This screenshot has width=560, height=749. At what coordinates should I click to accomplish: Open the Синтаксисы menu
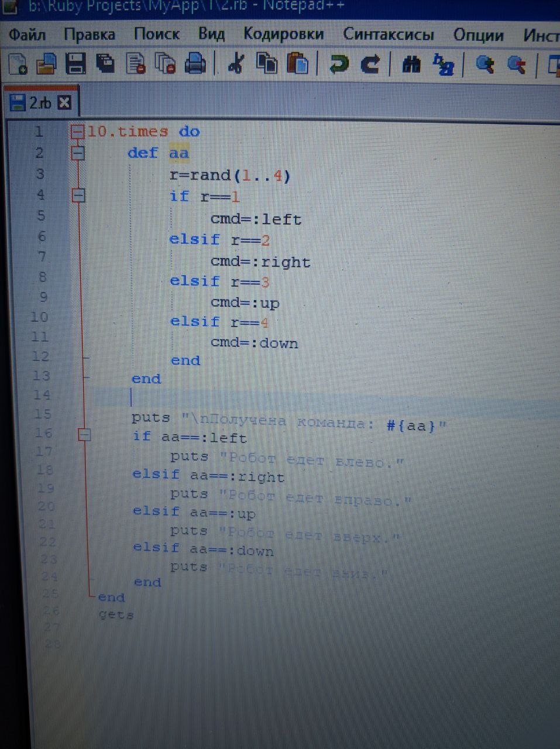pyautogui.click(x=389, y=35)
